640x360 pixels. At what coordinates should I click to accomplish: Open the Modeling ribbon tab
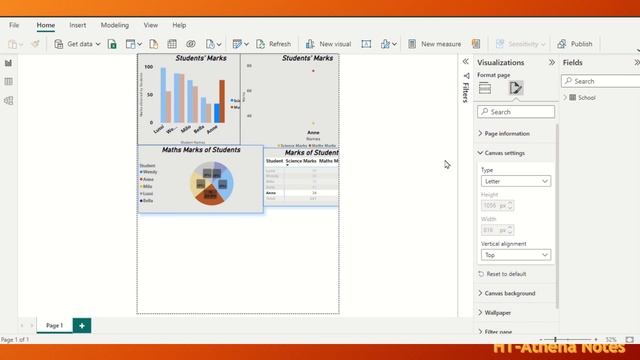tap(115, 25)
